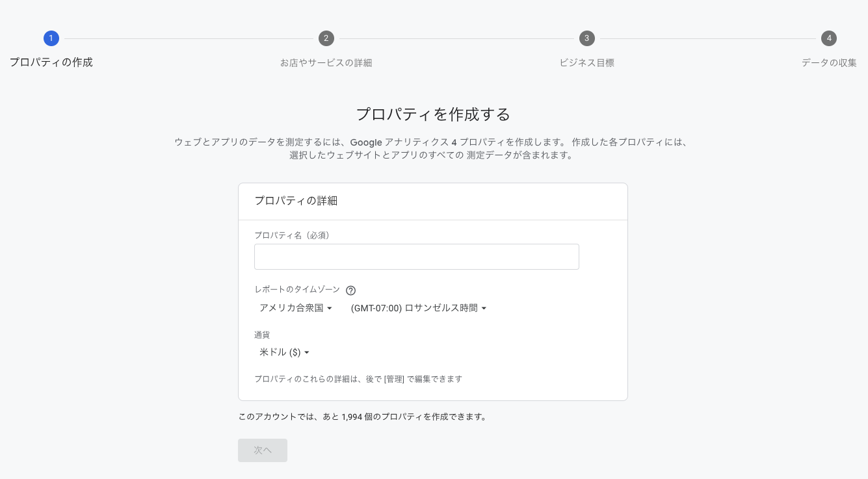Click the レポートのタイムゾーン label
This screenshot has height=479, width=868.
tap(297, 290)
